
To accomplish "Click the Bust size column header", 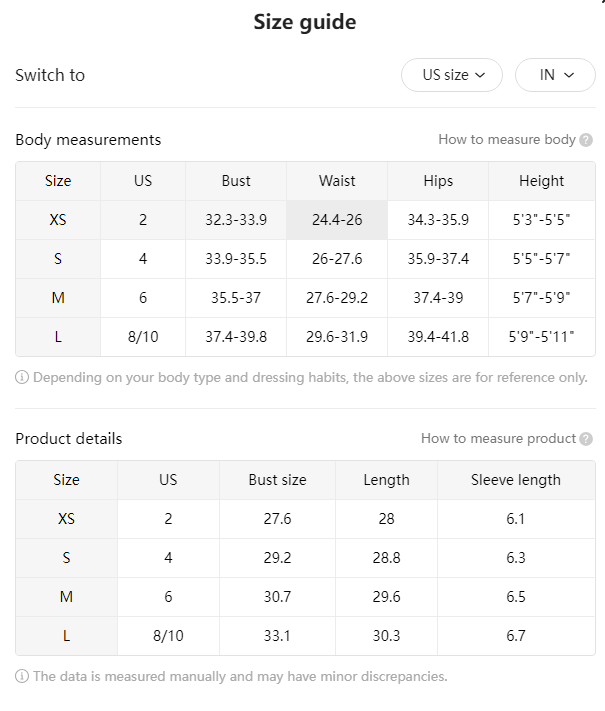I will 278,480.
